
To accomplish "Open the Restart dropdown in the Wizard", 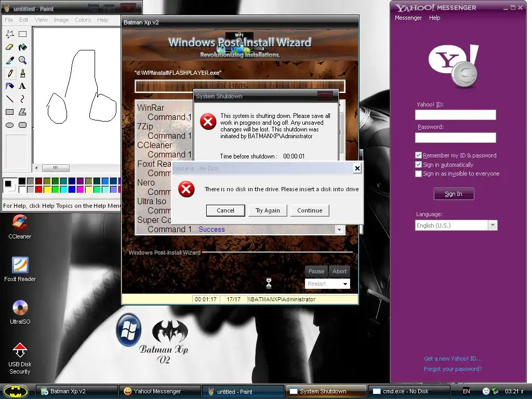I will (345, 284).
